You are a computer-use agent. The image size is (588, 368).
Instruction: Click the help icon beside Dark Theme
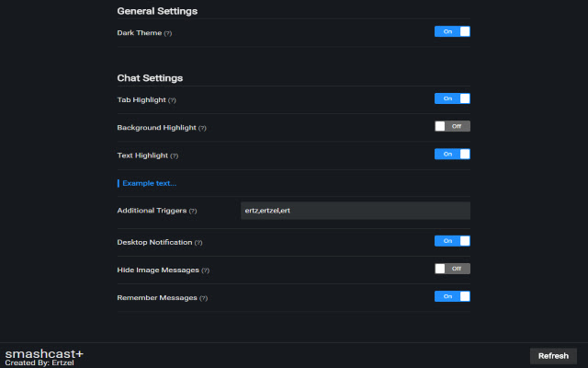(x=168, y=33)
